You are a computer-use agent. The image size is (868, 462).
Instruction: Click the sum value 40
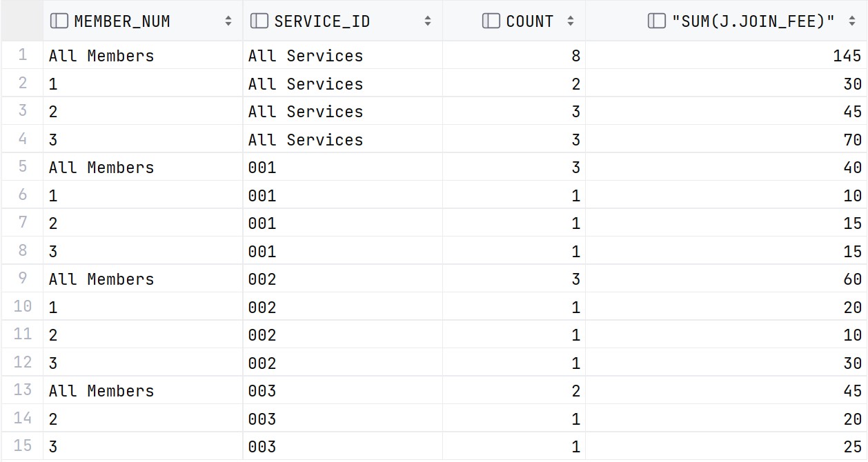click(x=727, y=167)
